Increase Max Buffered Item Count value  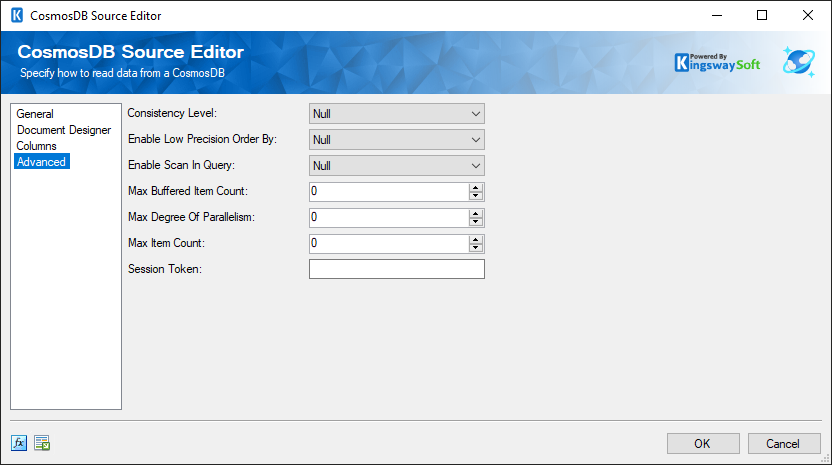[475, 188]
